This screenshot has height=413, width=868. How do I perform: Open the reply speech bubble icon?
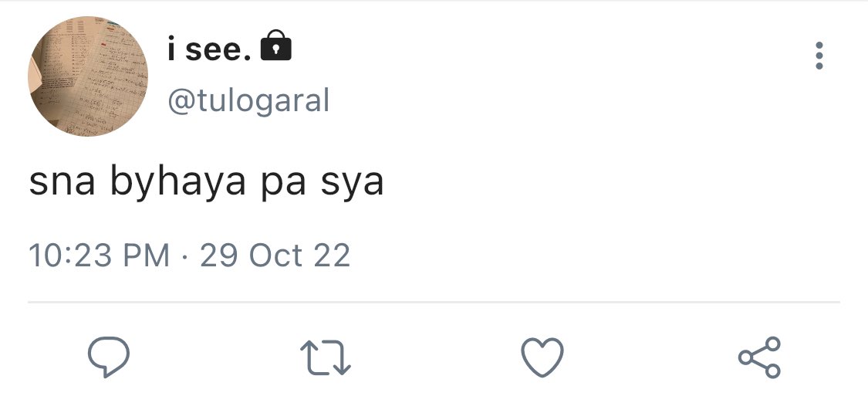pos(109,357)
